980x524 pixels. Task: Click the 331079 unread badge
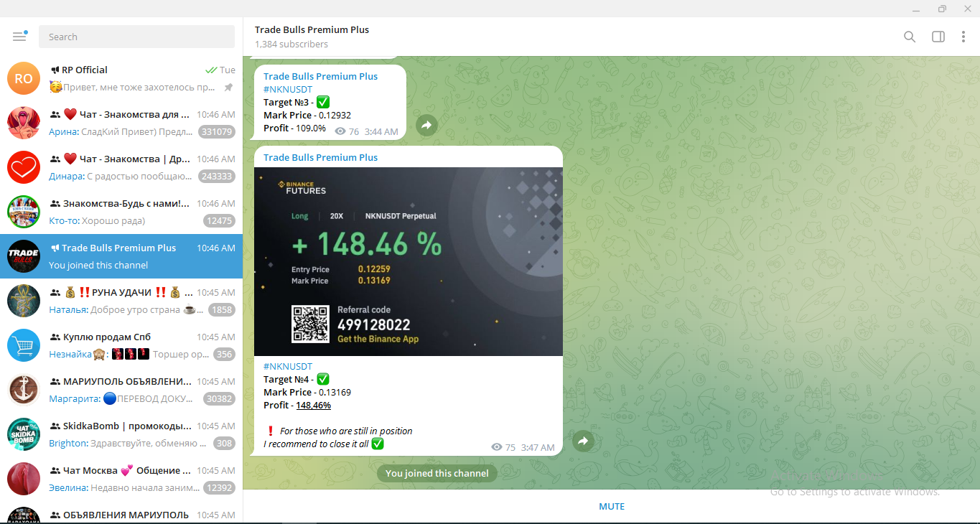[x=217, y=132]
